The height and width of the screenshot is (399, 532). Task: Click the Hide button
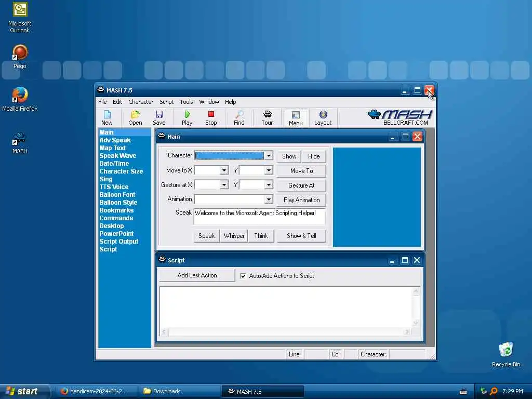[314, 156]
